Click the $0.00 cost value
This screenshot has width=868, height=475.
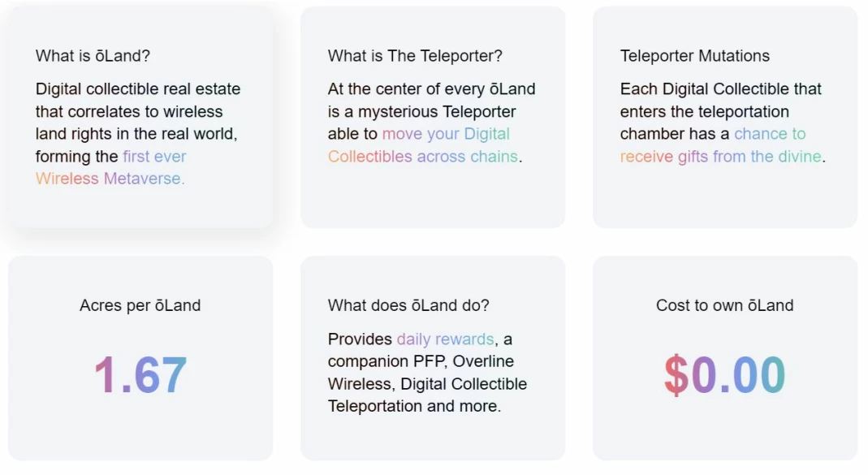(x=724, y=375)
